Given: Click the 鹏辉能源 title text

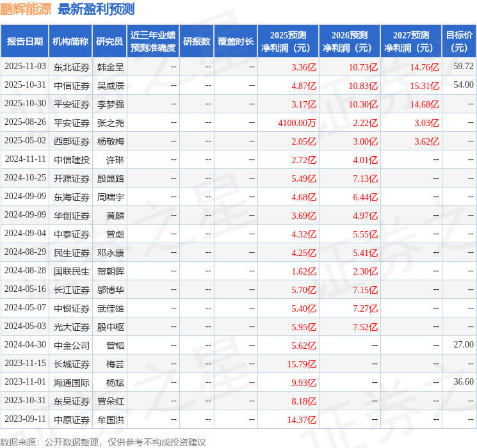Looking at the screenshot, I should [26, 9].
